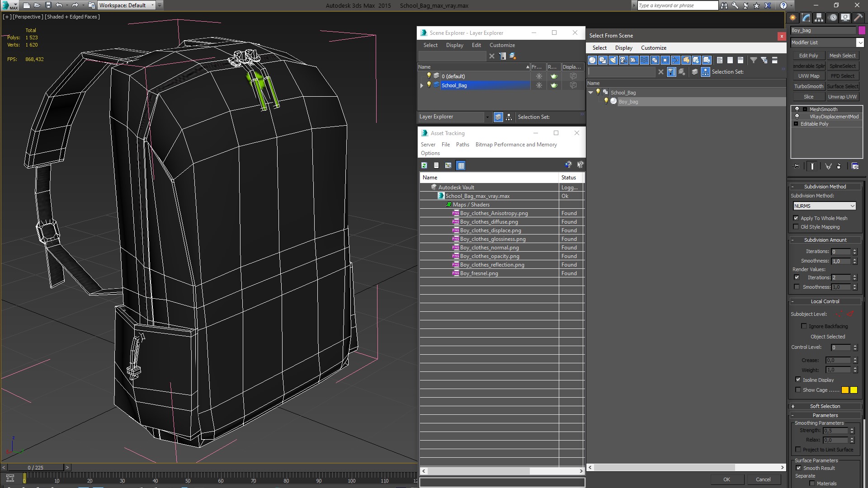Viewport: 868px width, 488px height.
Task: Toggle Smooth Result checkbox
Action: 798,468
